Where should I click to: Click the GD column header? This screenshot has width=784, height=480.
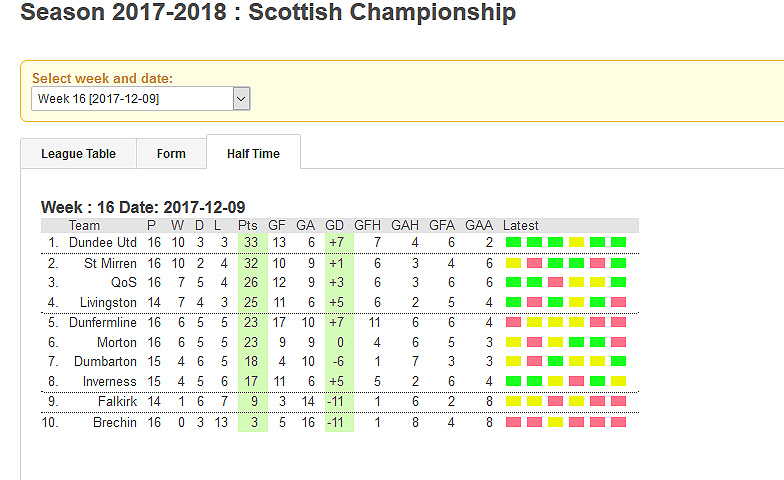click(x=334, y=226)
